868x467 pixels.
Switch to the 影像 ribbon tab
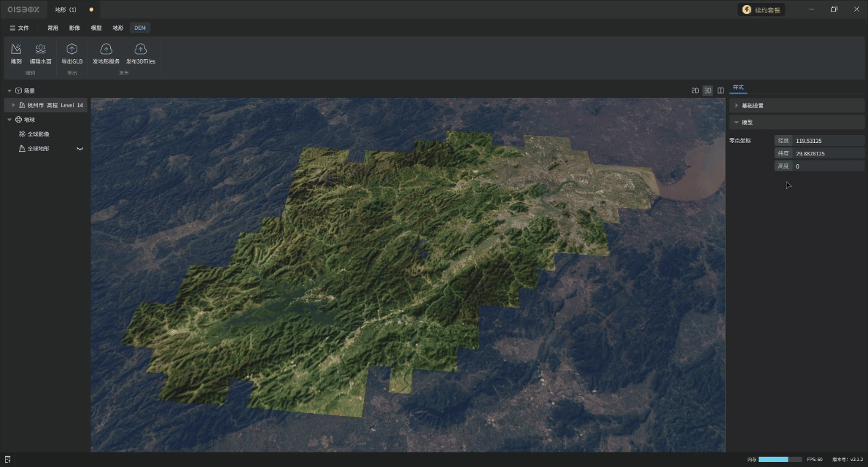click(x=74, y=28)
